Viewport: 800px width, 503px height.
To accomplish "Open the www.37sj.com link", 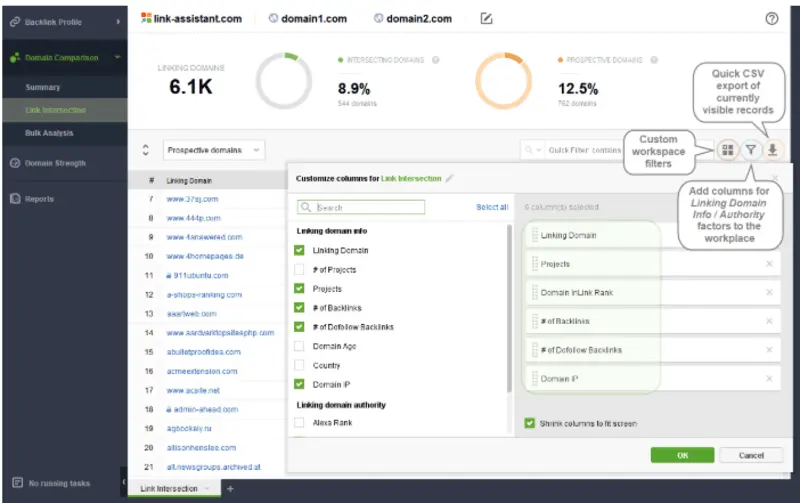I will pos(192,199).
